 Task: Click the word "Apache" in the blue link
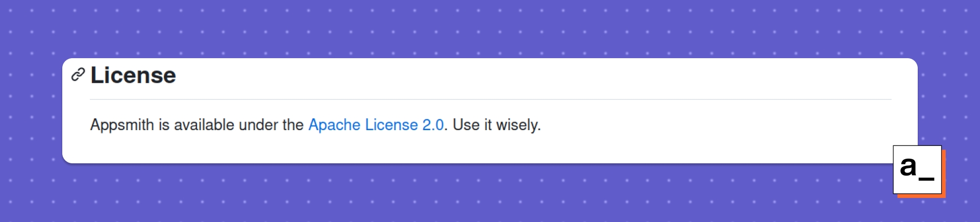[x=334, y=125]
